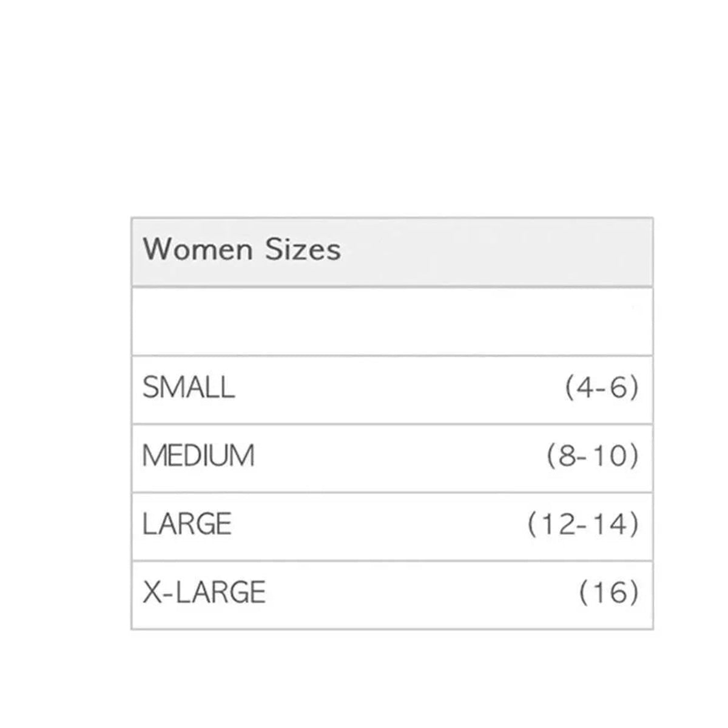Click the letter X in X-LARGE
The height and width of the screenshot is (728, 728).
click(152, 592)
